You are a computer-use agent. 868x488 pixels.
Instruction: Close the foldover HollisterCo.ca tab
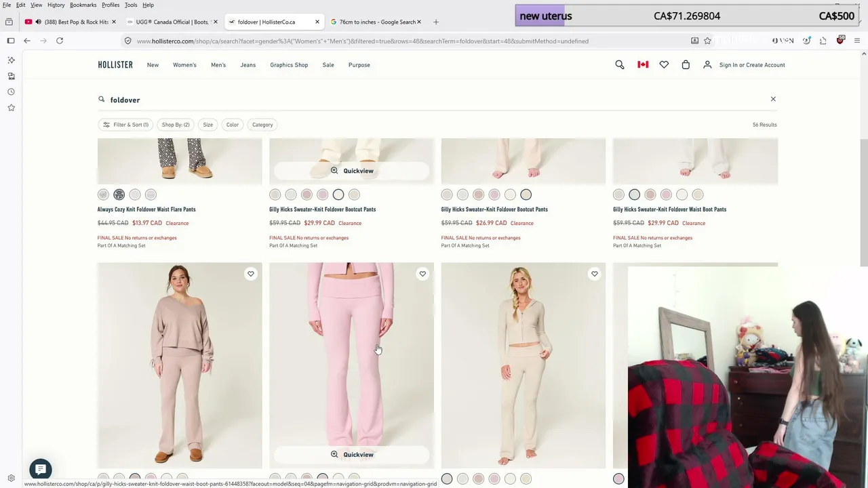click(x=317, y=22)
